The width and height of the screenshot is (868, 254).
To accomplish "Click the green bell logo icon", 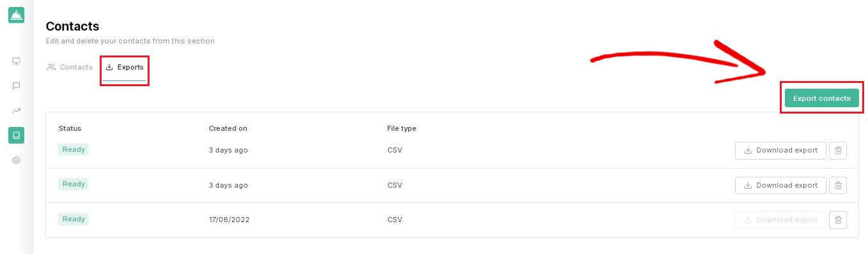I will (x=17, y=15).
